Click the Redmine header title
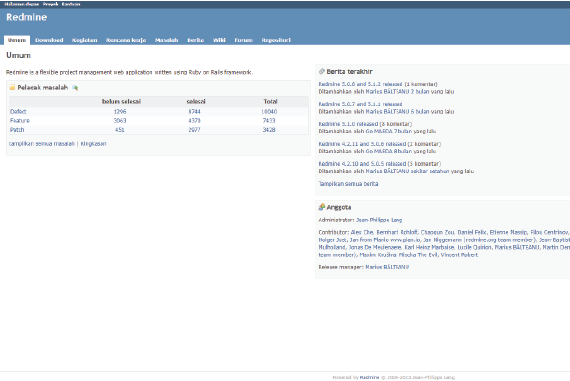The image size is (570, 381). point(27,17)
